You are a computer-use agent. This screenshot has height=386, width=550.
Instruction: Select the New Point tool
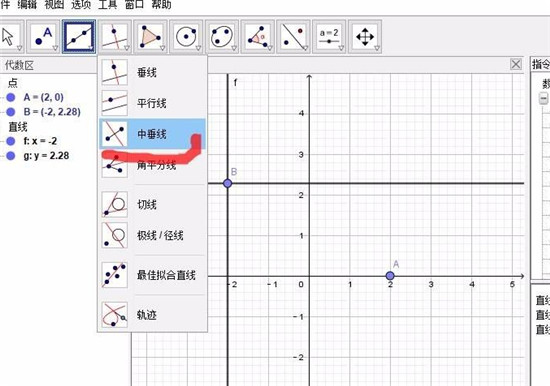pyautogui.click(x=43, y=36)
